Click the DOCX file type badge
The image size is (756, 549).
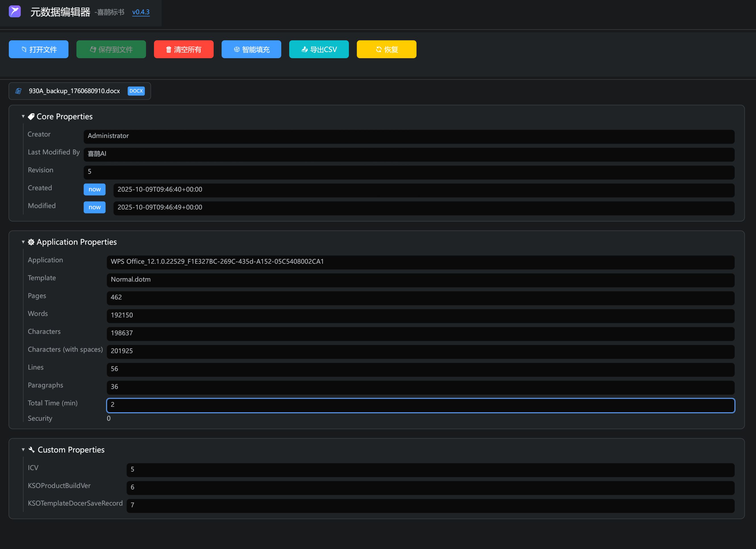point(136,91)
